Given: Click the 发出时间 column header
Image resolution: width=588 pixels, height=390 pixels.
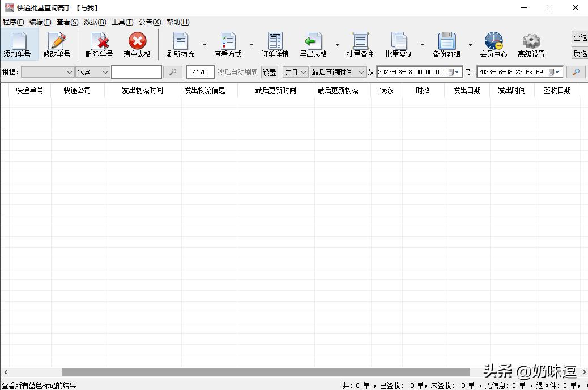Looking at the screenshot, I should click(512, 91).
